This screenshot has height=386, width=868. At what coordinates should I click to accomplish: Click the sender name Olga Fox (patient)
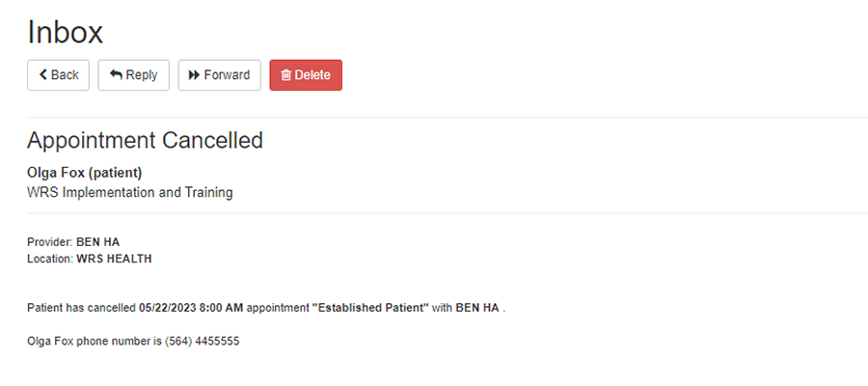[x=85, y=174]
